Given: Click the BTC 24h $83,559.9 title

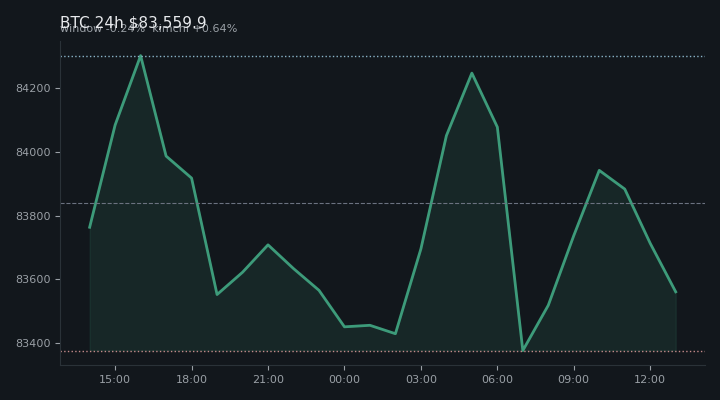Looking at the screenshot, I should point(133,22).
